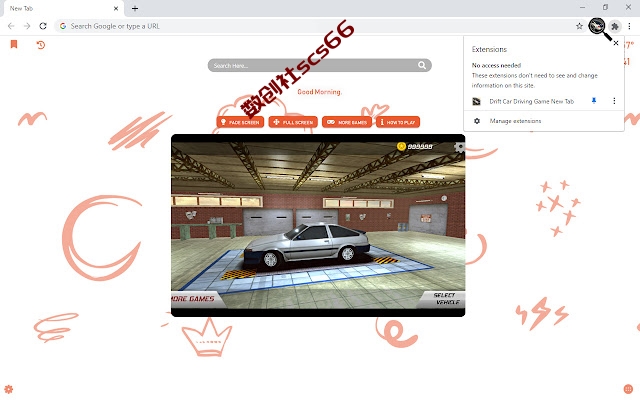Click MORE GAMES label in the game
Viewport: 640px width, 400px height.
193,299
